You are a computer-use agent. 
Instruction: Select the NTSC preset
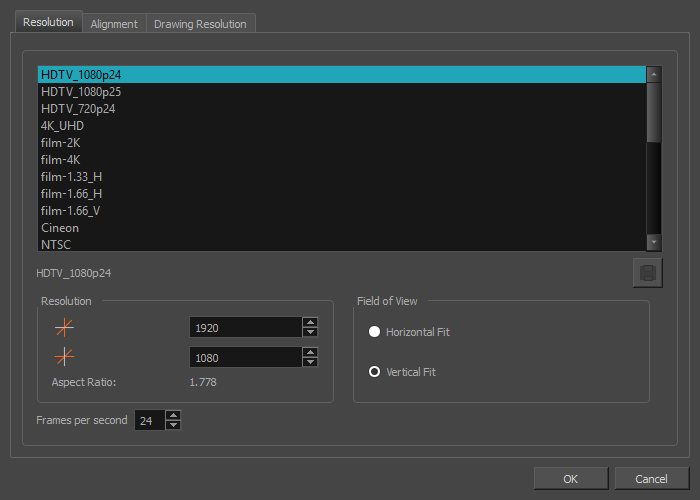[342, 244]
